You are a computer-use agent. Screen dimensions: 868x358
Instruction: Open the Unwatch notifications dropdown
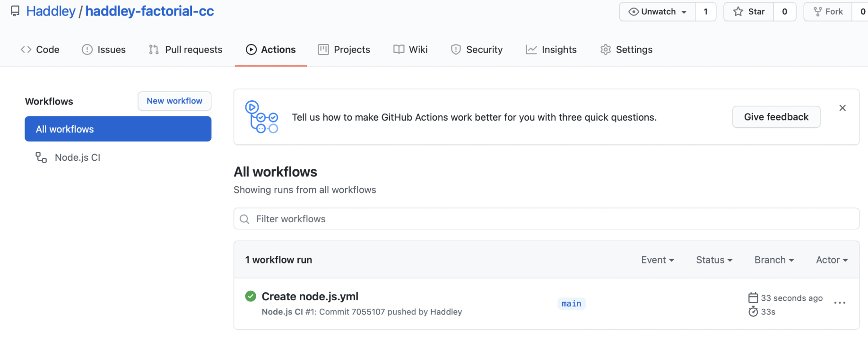coord(658,12)
